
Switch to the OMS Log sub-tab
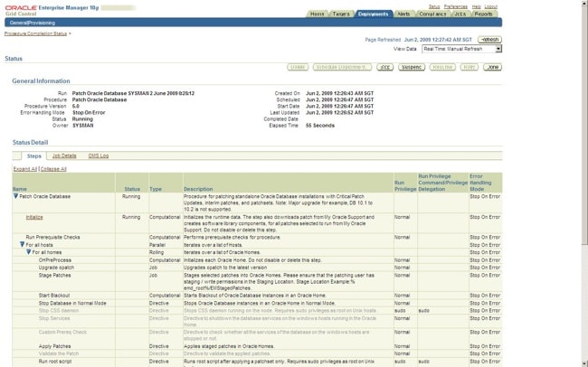point(99,155)
